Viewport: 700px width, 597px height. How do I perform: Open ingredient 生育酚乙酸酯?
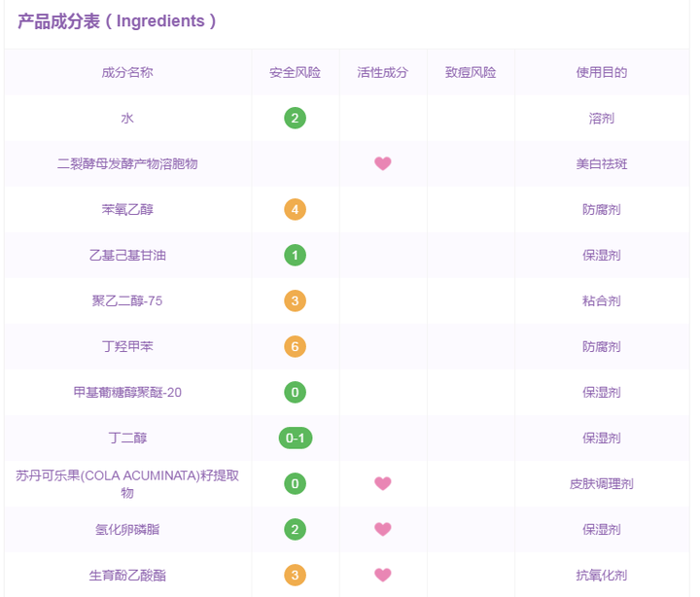(127, 575)
